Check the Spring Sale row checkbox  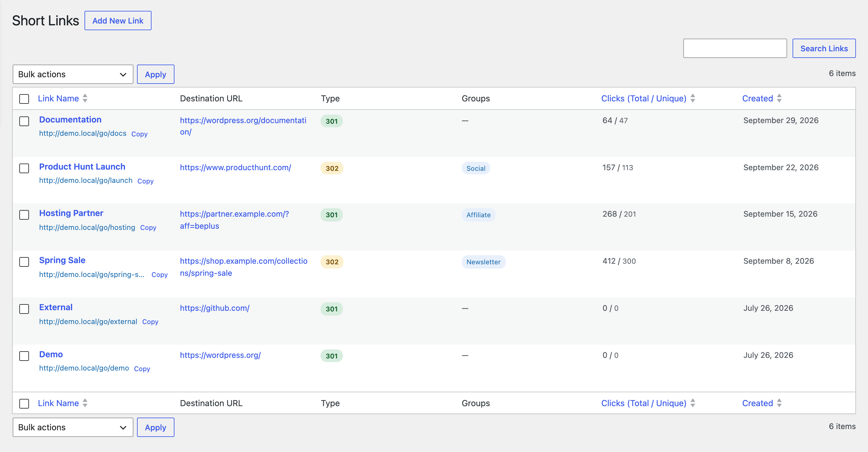pos(24,262)
